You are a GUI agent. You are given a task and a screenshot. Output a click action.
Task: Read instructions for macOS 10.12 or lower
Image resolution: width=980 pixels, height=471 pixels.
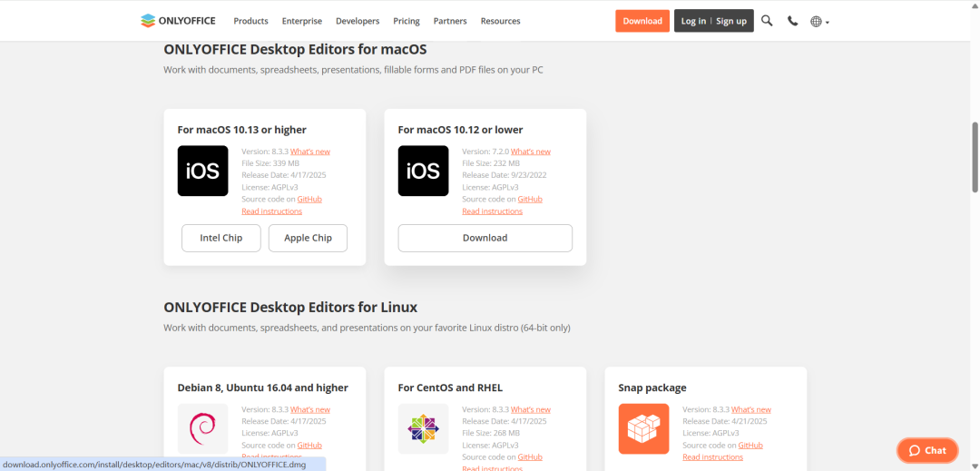pos(493,211)
